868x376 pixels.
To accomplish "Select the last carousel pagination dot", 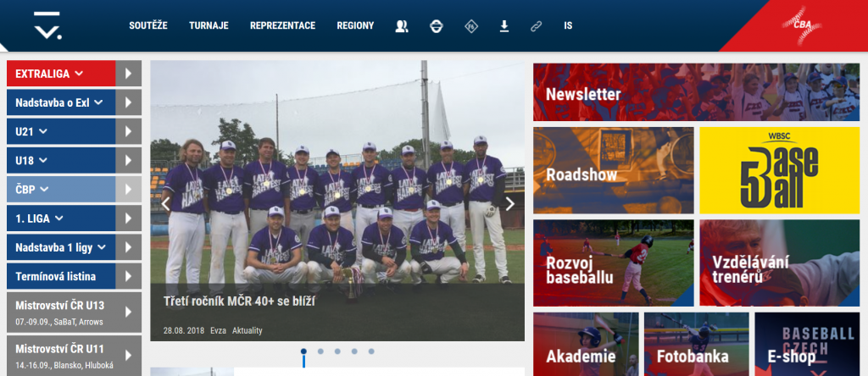I will click(371, 351).
